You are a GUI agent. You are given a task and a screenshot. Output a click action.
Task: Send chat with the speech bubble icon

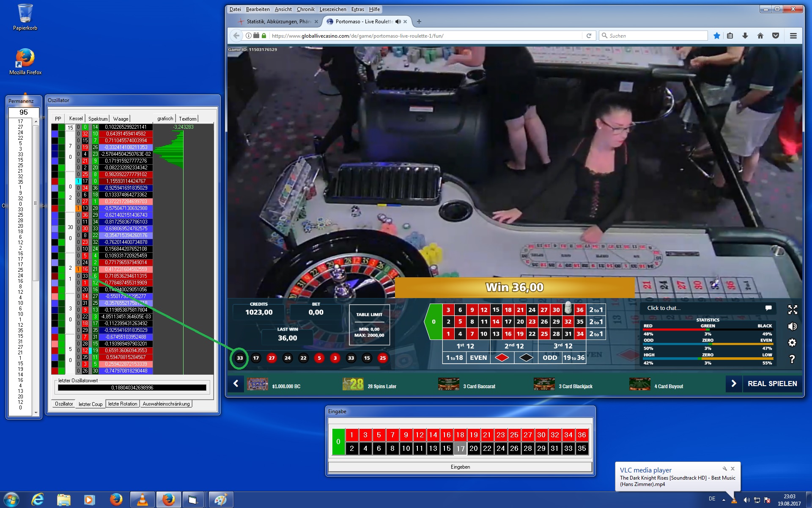[x=768, y=308]
